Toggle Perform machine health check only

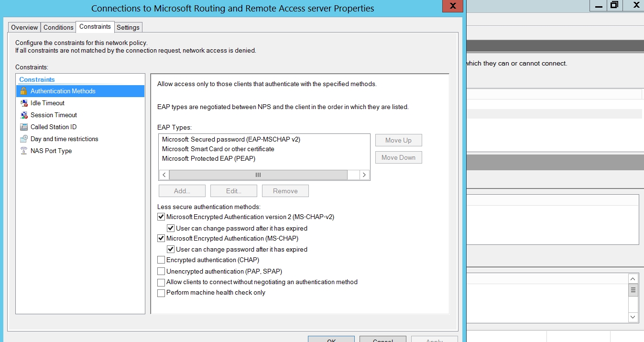tap(161, 293)
